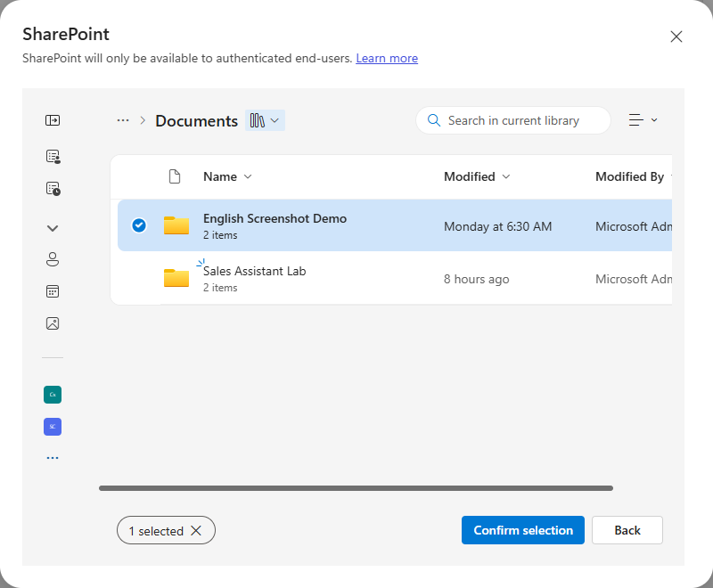The height and width of the screenshot is (588, 713).
Task: Click the 8 hours ago cell
Action: (476, 279)
